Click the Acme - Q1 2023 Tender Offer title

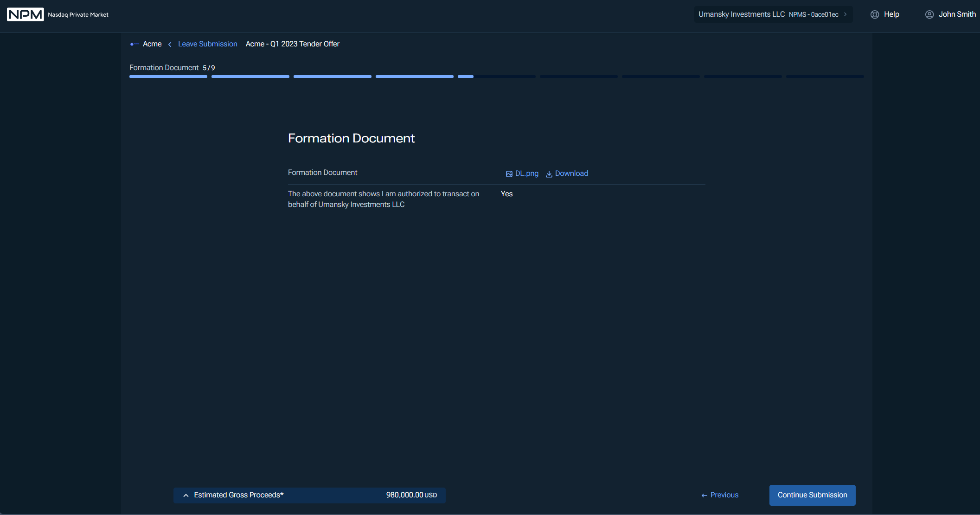point(293,44)
